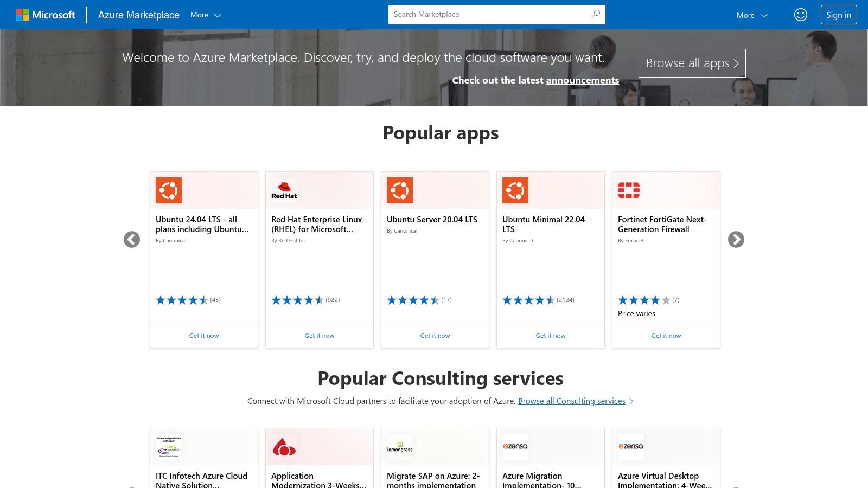Click the Ubuntu Minimal 22.04 logo

tap(515, 190)
